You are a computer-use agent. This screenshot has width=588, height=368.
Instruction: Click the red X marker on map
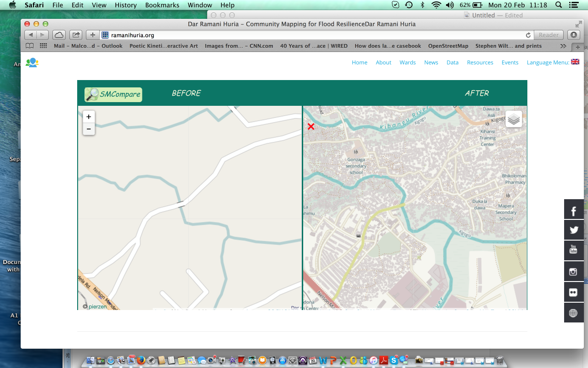(x=311, y=126)
